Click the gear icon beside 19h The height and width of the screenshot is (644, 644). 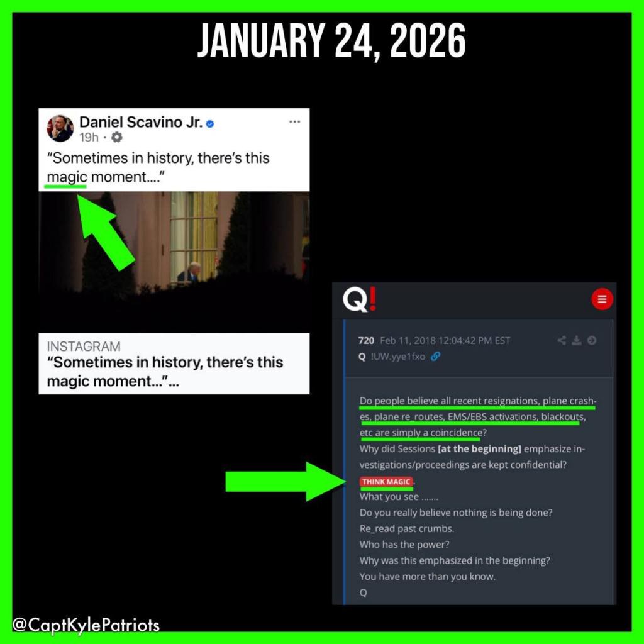coord(117,137)
